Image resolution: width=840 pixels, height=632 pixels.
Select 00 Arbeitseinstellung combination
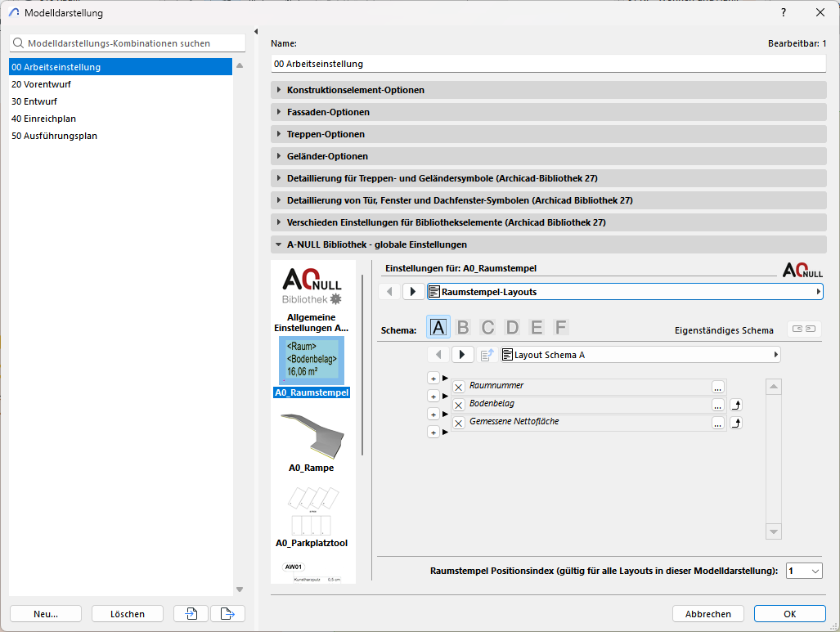tap(120, 67)
